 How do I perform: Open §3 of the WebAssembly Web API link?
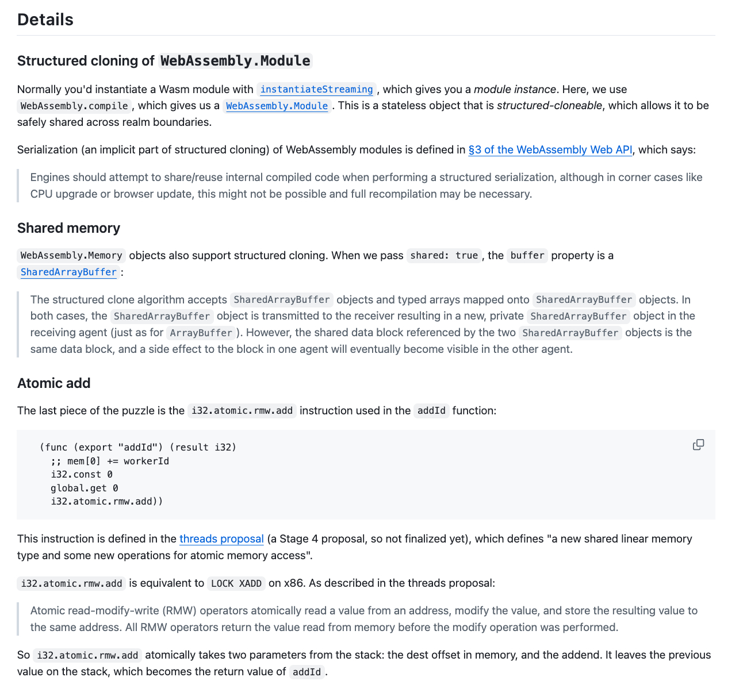click(550, 150)
